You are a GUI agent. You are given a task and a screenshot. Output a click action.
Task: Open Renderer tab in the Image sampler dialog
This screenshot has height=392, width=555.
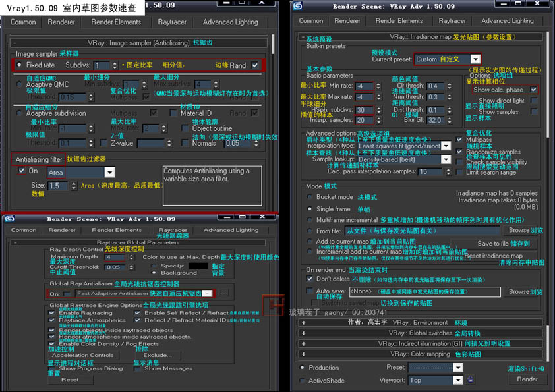(61, 22)
